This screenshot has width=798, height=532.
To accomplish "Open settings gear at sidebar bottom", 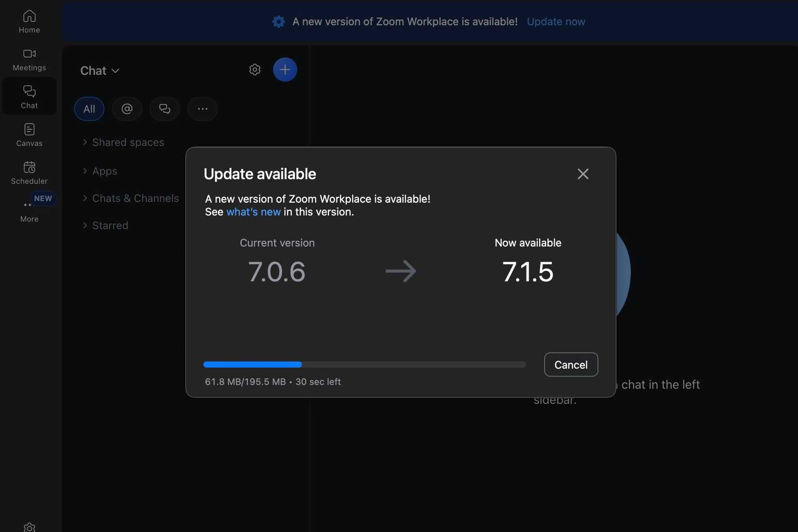I will [29, 527].
